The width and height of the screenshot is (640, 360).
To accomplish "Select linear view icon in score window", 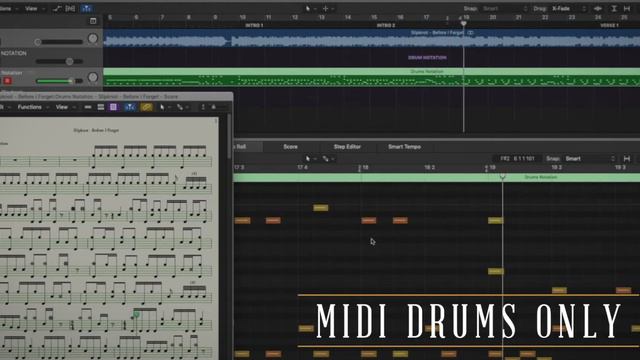I will (88, 107).
